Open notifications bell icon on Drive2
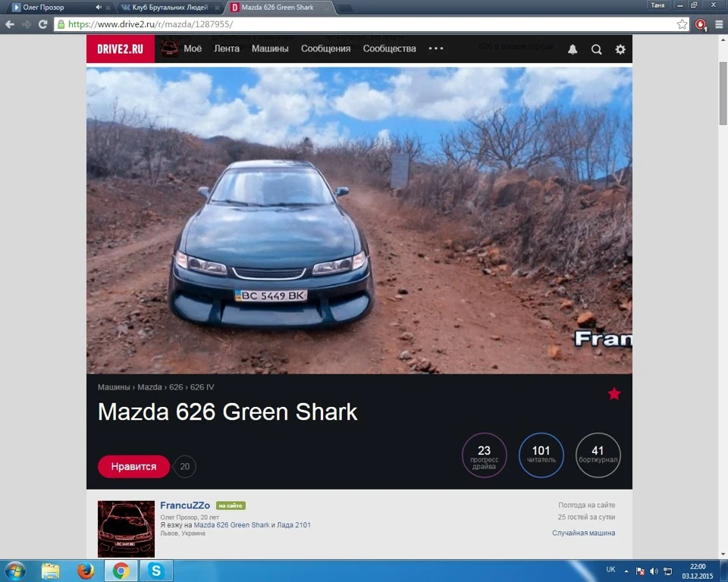Viewport: 728px width, 582px height. click(573, 49)
